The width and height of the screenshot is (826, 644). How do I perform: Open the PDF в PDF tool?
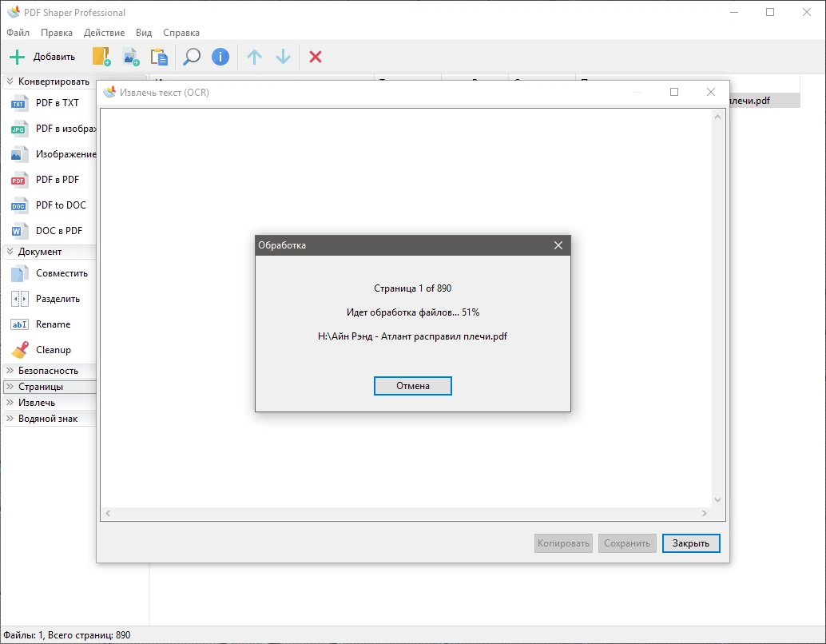coord(19,180)
